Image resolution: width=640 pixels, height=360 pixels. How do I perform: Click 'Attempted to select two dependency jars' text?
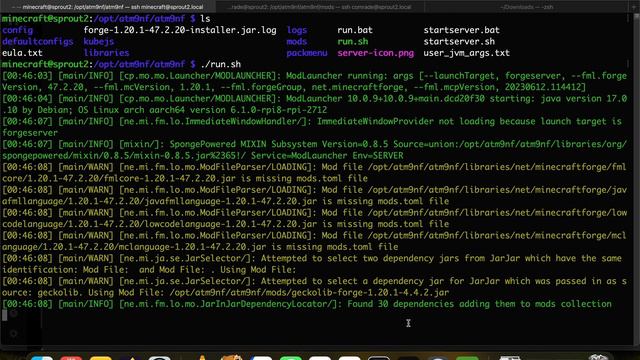click(358, 259)
